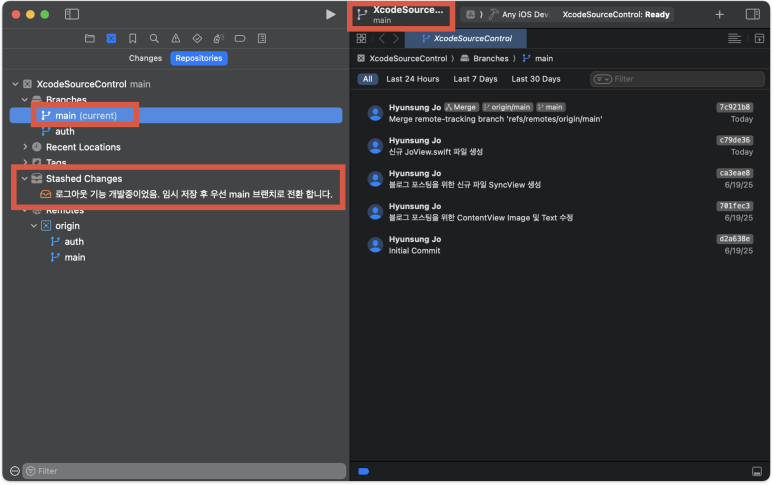Open the commit filter scope dropdown
Viewport: 773px width, 485px height.
pos(602,79)
